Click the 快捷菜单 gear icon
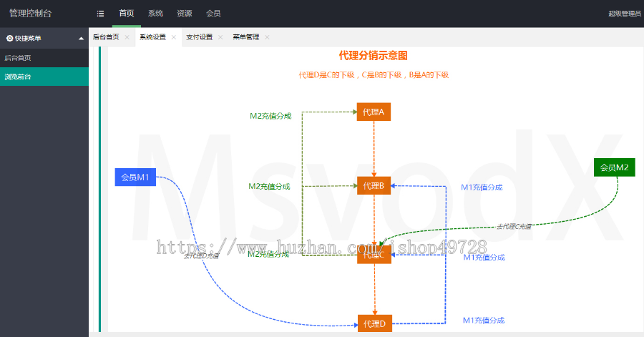The image size is (644, 337). [9, 38]
